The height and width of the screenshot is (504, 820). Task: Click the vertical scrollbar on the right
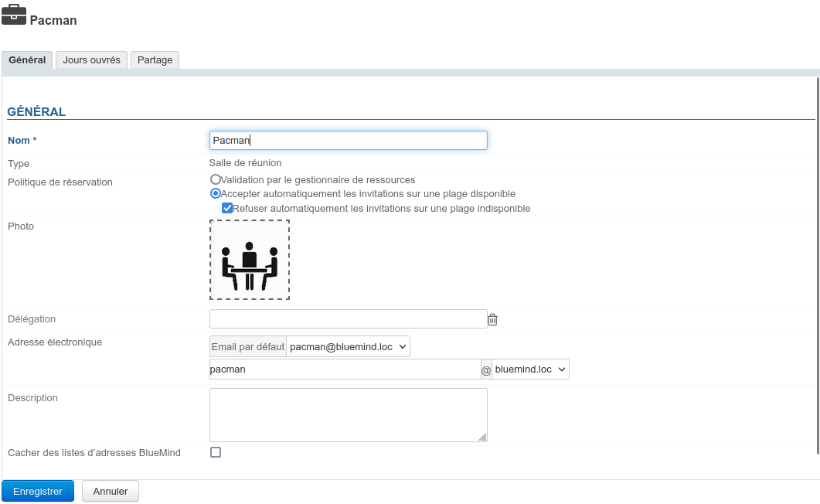click(818, 263)
